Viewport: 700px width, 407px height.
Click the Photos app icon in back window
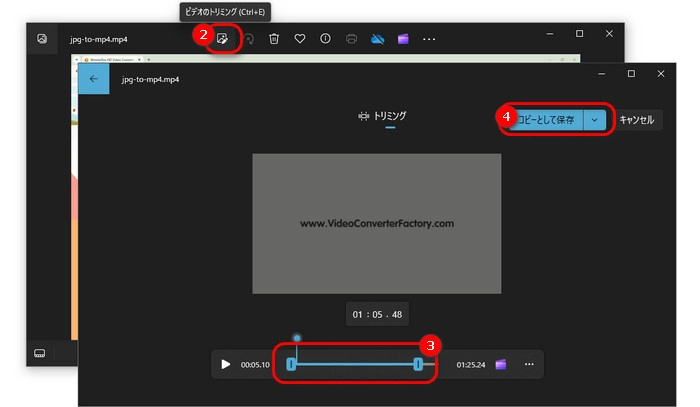point(42,39)
